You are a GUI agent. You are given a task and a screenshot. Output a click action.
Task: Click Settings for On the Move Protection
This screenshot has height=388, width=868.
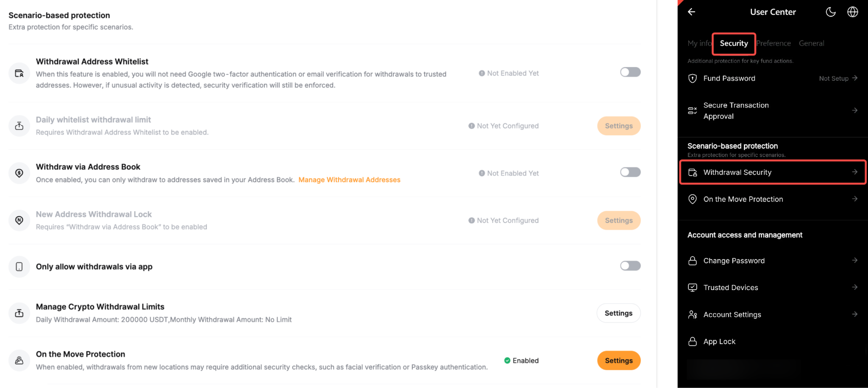619,360
